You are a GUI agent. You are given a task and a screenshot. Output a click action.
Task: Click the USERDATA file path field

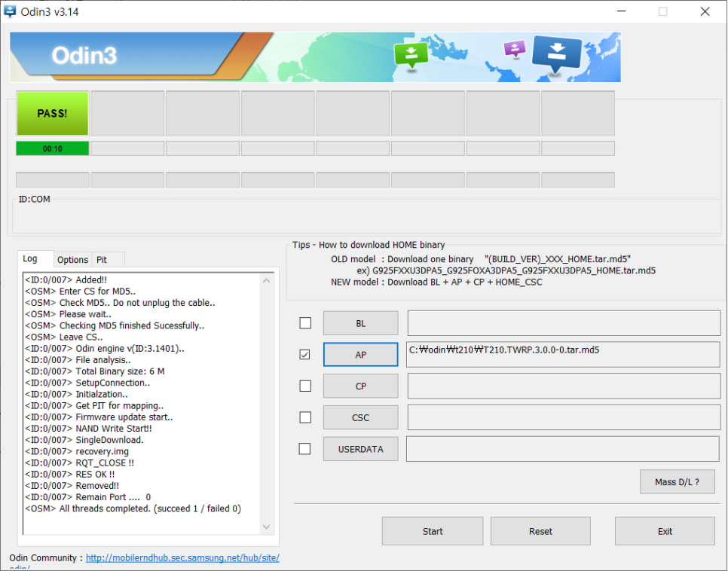click(563, 449)
